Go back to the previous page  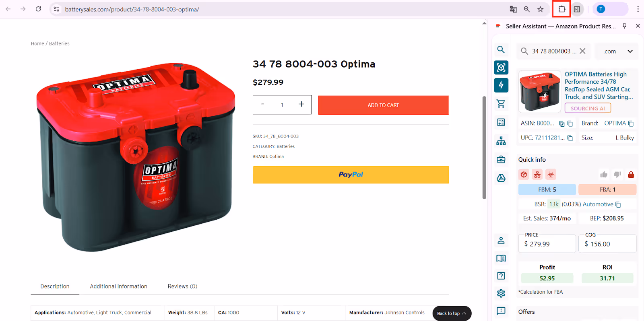click(x=8, y=9)
